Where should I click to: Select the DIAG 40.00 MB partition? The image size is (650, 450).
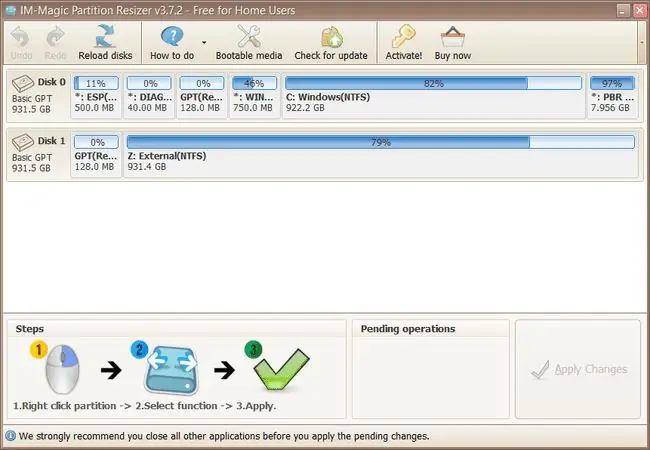pyautogui.click(x=149, y=96)
